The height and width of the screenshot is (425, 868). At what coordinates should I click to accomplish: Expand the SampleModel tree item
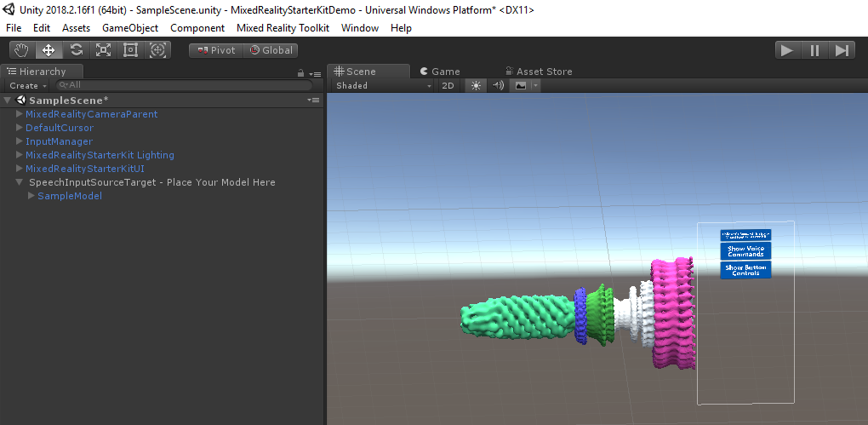click(x=32, y=196)
